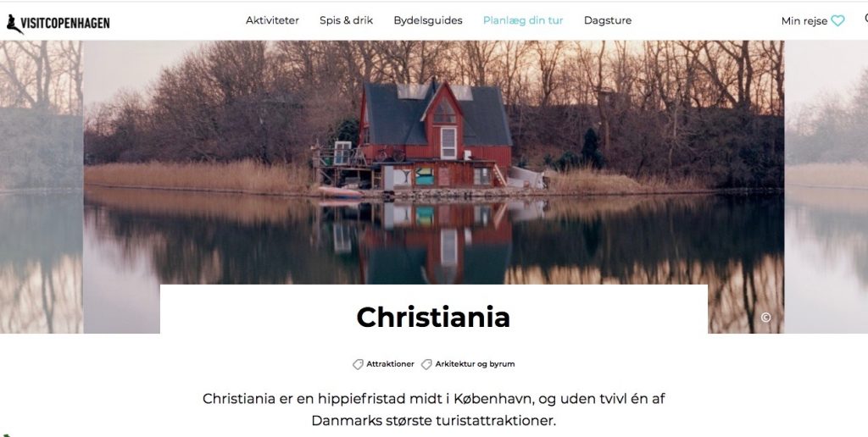This screenshot has height=437, width=868.
Task: Show next image on faded right edge
Action: click(826, 187)
